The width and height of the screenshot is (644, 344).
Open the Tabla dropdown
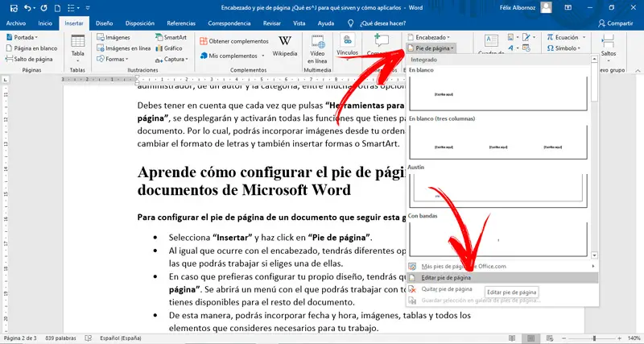click(x=77, y=48)
